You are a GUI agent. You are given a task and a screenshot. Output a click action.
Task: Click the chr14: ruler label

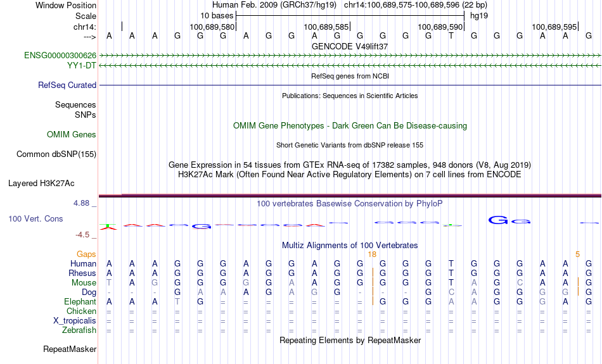[85, 27]
